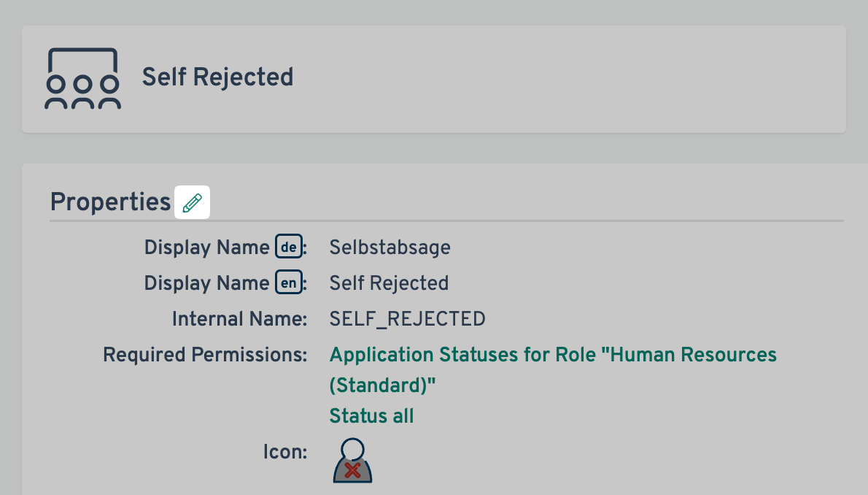Select the German name value "Selbstabsage"
868x495 pixels.
pyautogui.click(x=390, y=247)
